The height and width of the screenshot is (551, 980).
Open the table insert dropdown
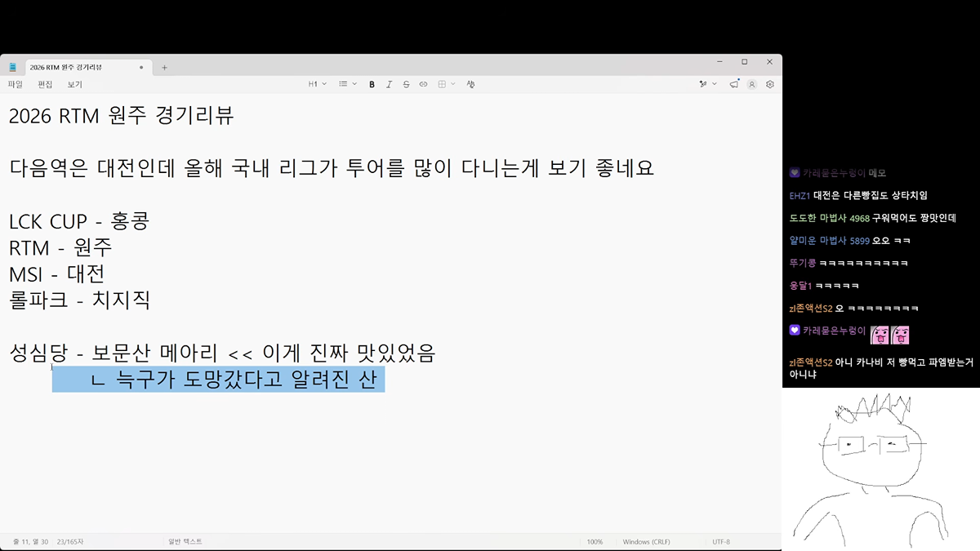tap(446, 84)
